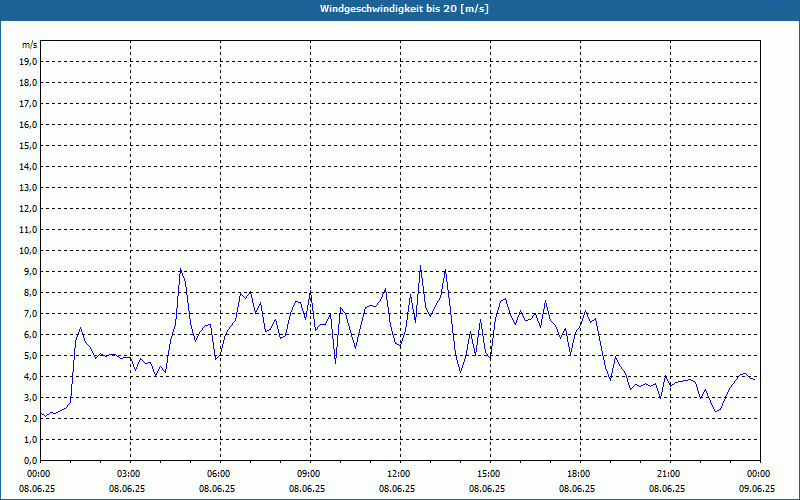
Task: Click the 10,0 y-axis label
Action: 29,251
